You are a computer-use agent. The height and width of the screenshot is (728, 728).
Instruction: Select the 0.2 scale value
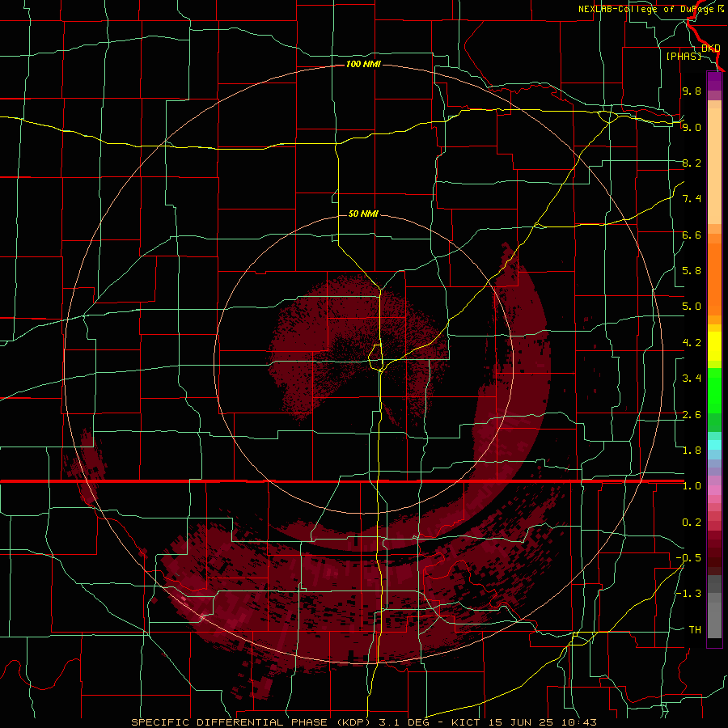pyautogui.click(x=692, y=523)
